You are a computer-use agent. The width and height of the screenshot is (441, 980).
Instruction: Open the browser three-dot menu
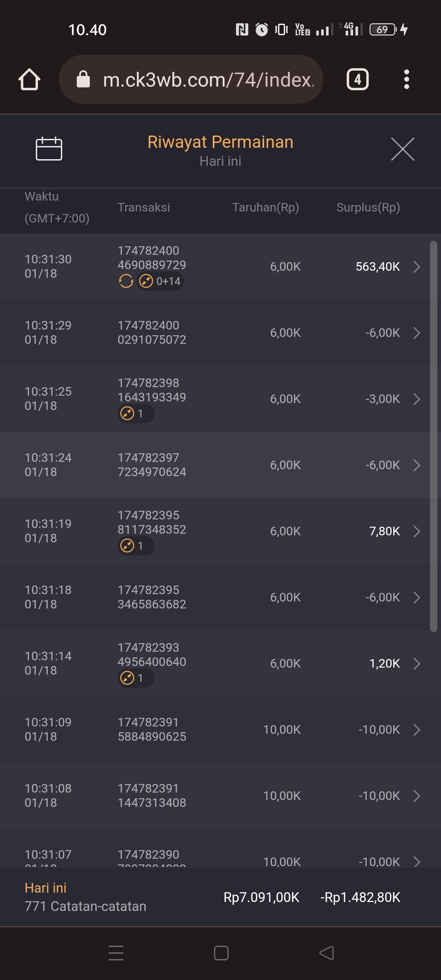point(406,79)
